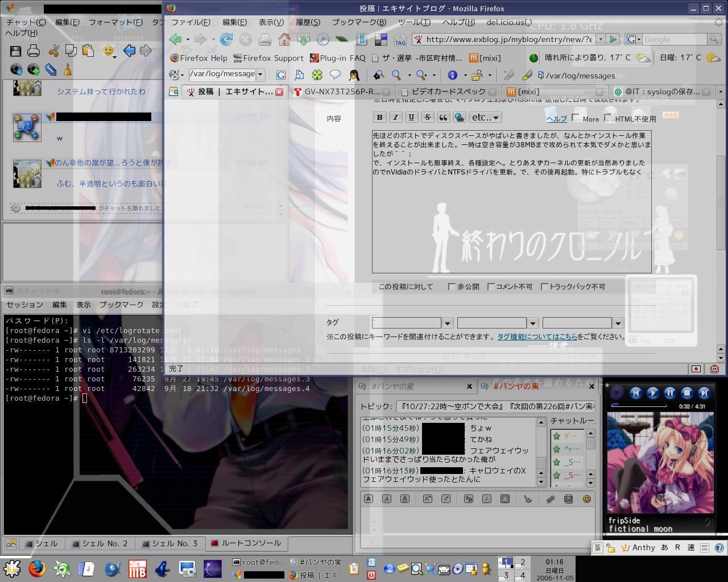Open the first tag dropdown arrow
The width and height of the screenshot is (728, 582).
coord(448,323)
